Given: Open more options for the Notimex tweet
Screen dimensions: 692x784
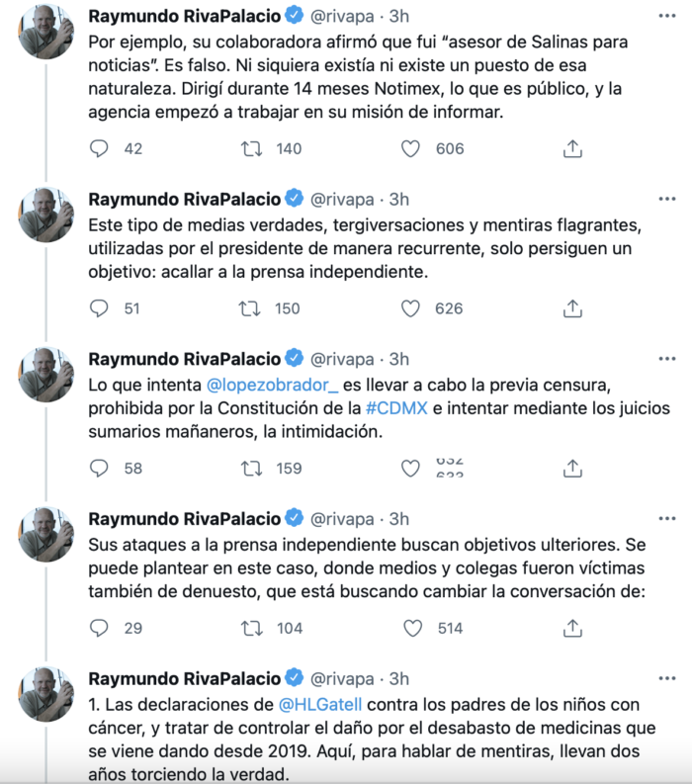Looking at the screenshot, I should (667, 17).
